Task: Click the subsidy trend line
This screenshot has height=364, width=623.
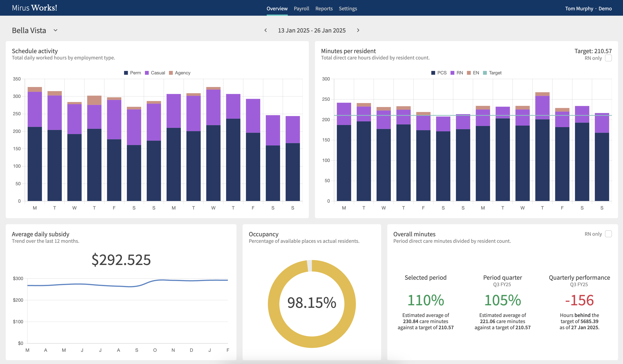Action: 128,284
